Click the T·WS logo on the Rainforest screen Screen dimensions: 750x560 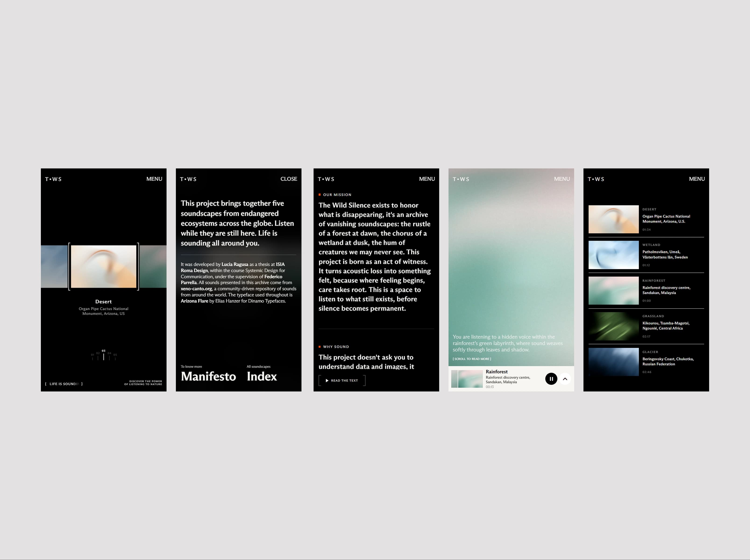(x=461, y=179)
